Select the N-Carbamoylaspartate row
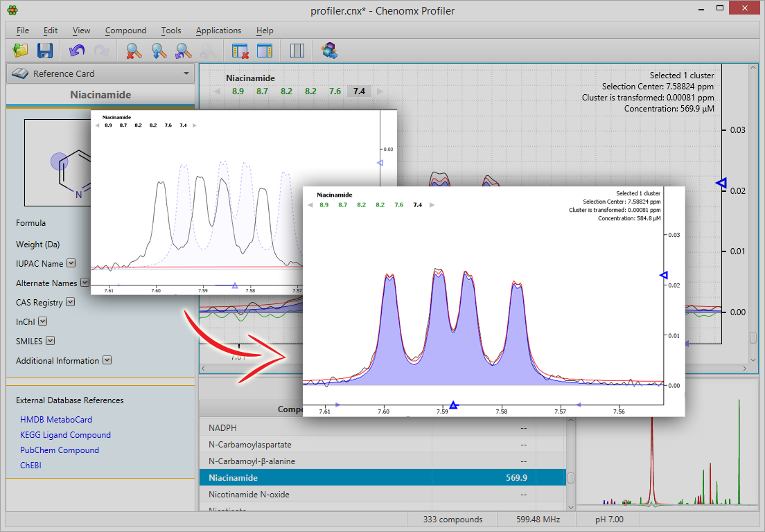The width and height of the screenshot is (765, 532). [x=382, y=444]
